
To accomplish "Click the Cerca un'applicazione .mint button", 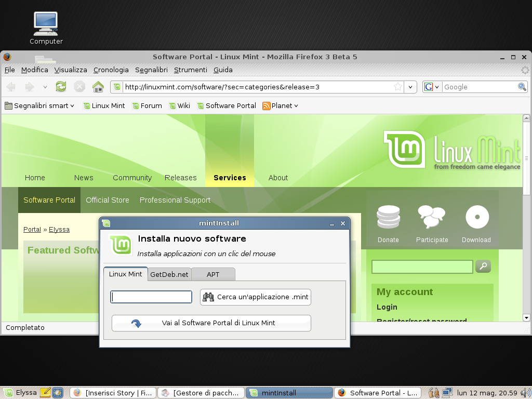I will point(256,297).
